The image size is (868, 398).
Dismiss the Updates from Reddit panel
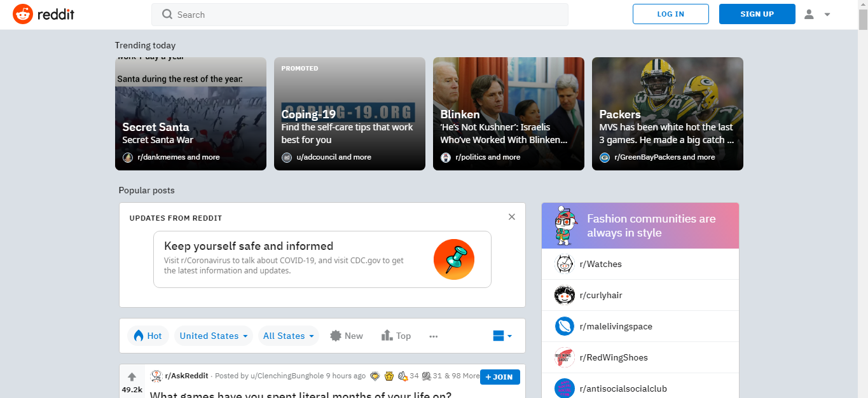tap(512, 217)
